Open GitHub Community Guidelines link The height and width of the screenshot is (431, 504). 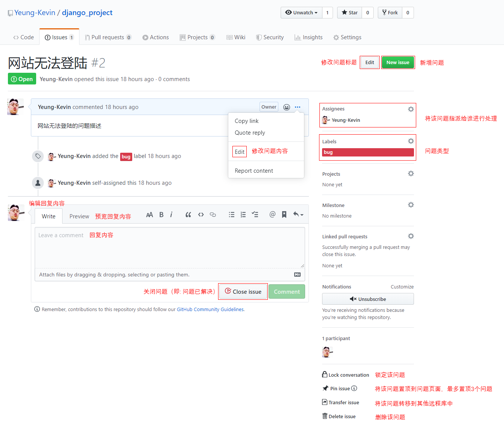pyautogui.click(x=211, y=310)
